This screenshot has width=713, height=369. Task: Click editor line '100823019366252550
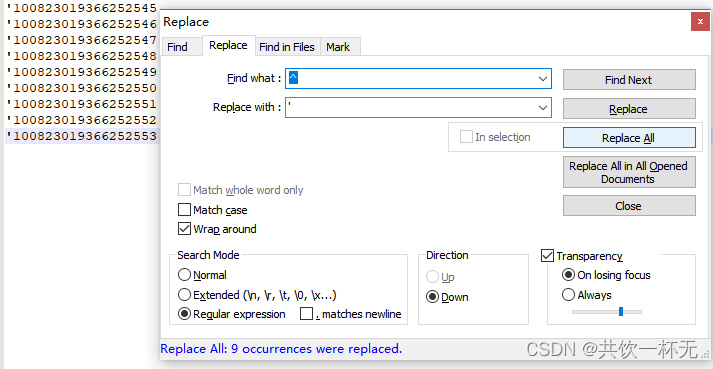[81, 88]
